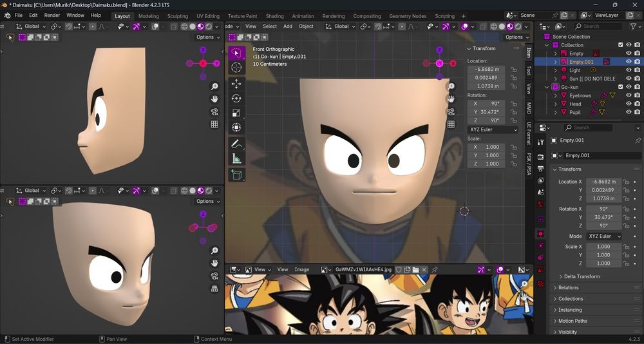Activate the 3D Cursor tool in the toolbar
The height and width of the screenshot is (344, 644).
point(236,68)
